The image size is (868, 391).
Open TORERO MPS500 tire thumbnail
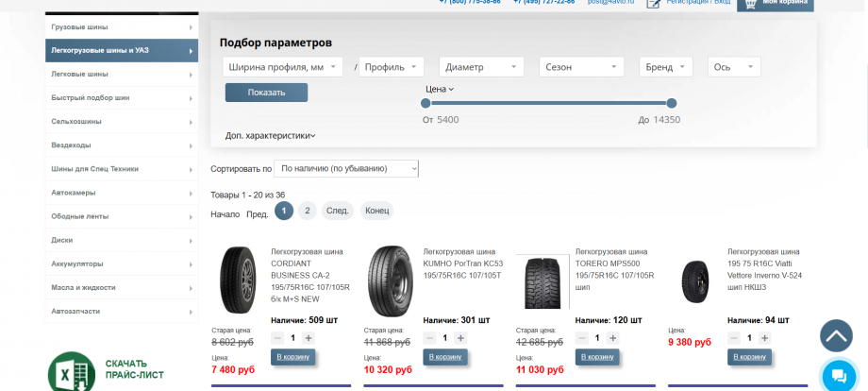[542, 281]
